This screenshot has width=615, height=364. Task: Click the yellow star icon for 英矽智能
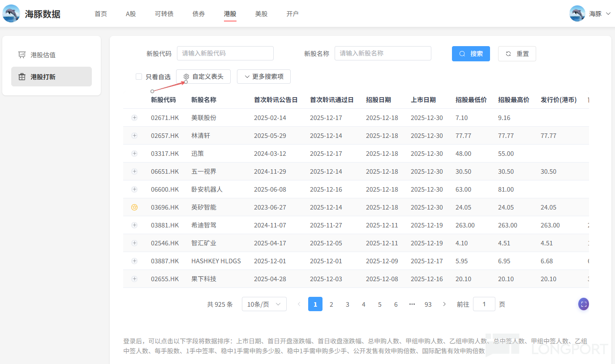[134, 207]
